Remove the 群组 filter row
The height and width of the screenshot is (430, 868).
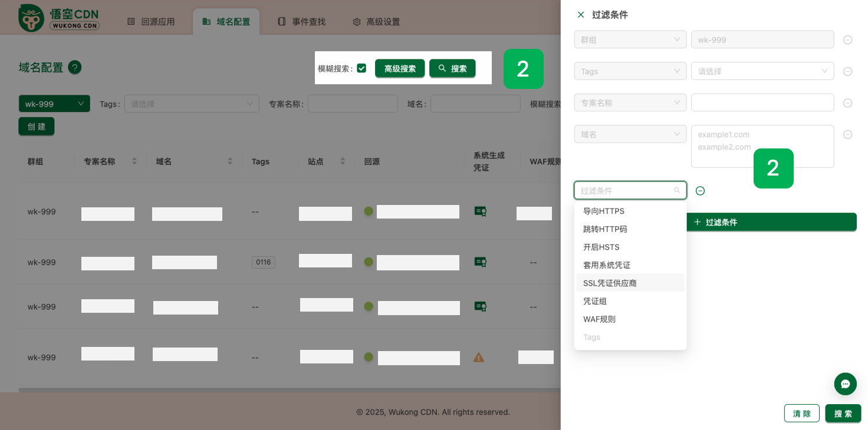pyautogui.click(x=847, y=40)
